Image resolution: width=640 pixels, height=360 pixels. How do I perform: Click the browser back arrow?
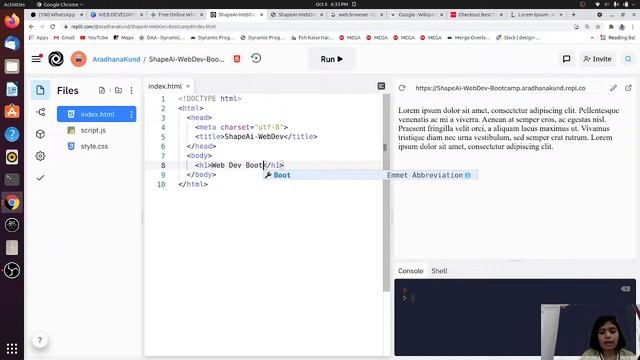31,27
